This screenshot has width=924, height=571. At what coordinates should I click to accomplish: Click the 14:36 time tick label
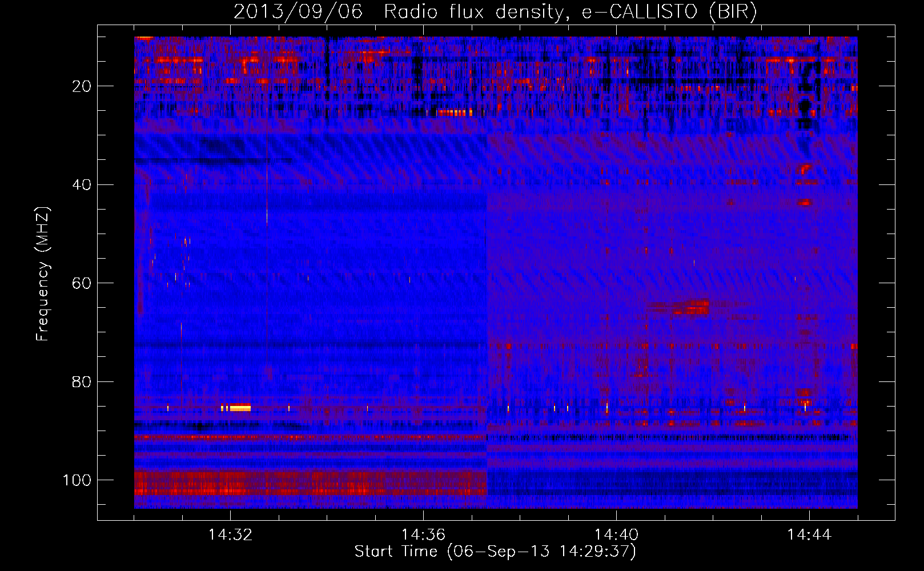click(423, 535)
